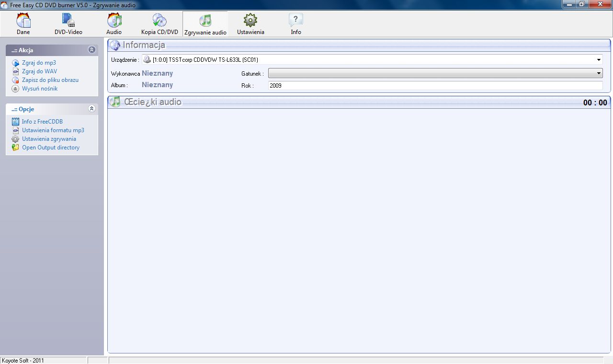Click the Rok year field showing 2009
Image resolution: width=613 pixels, height=364 pixels.
[435, 85]
